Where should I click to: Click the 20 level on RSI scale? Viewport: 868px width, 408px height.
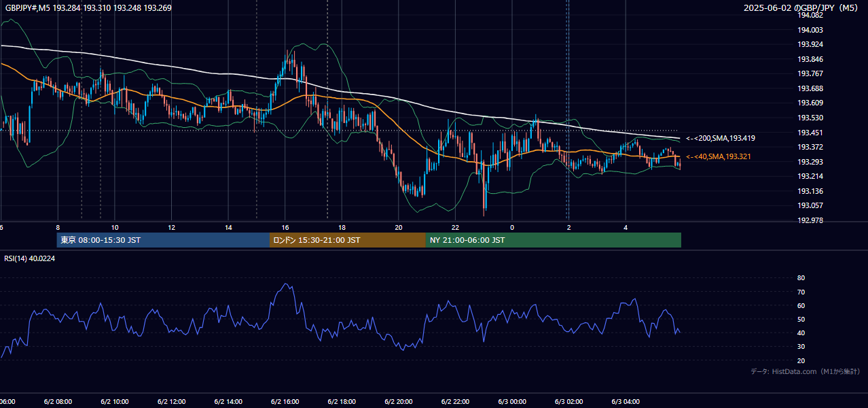coord(801,360)
